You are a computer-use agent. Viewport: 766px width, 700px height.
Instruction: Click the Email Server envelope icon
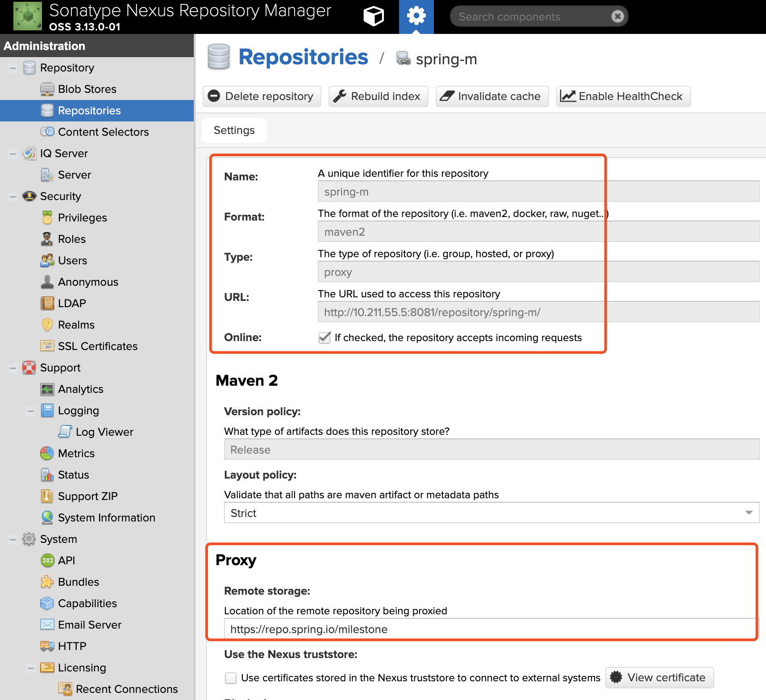point(47,625)
